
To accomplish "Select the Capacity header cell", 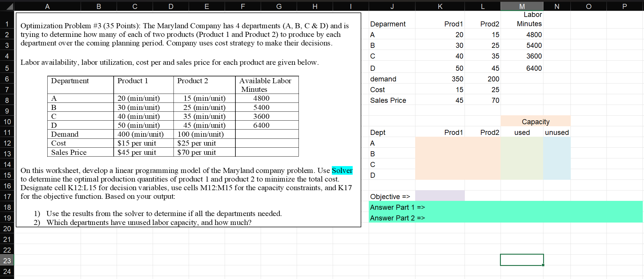I will point(536,122).
